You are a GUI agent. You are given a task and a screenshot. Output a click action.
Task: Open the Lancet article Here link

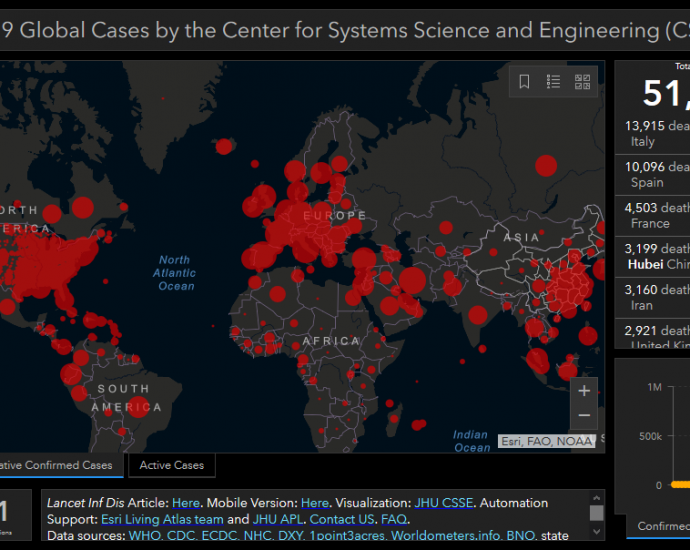pyautogui.click(x=186, y=503)
